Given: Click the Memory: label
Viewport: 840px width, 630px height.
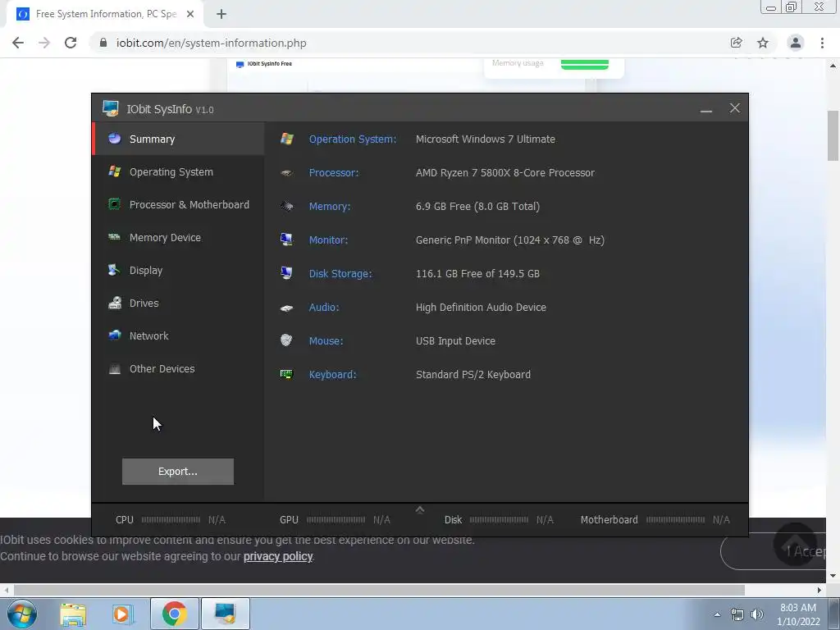Looking at the screenshot, I should (x=330, y=206).
